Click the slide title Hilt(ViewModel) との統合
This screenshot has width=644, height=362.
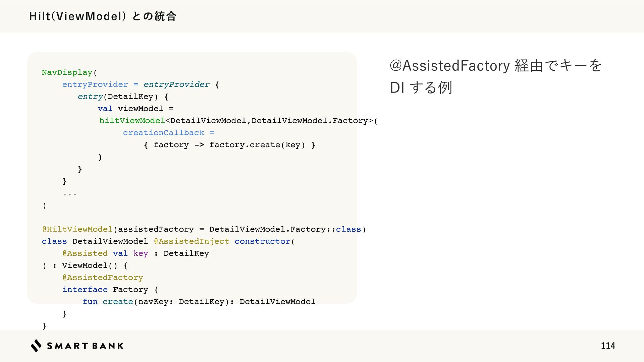tap(103, 16)
